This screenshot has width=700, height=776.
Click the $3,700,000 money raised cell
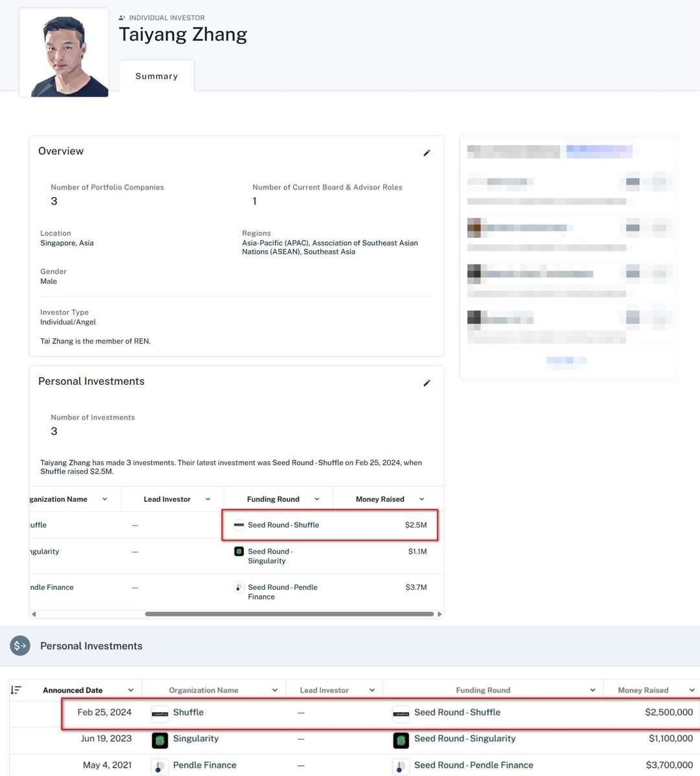(x=670, y=765)
